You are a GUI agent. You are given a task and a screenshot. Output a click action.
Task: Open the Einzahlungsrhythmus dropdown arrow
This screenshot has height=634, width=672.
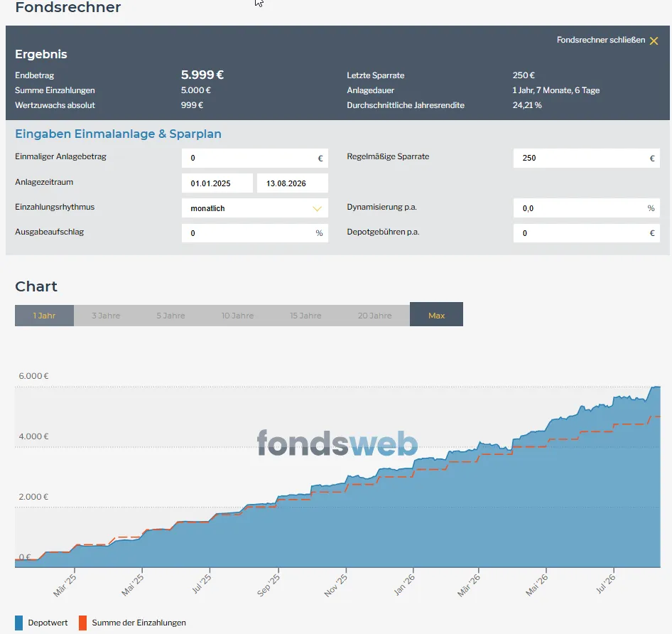click(x=317, y=208)
